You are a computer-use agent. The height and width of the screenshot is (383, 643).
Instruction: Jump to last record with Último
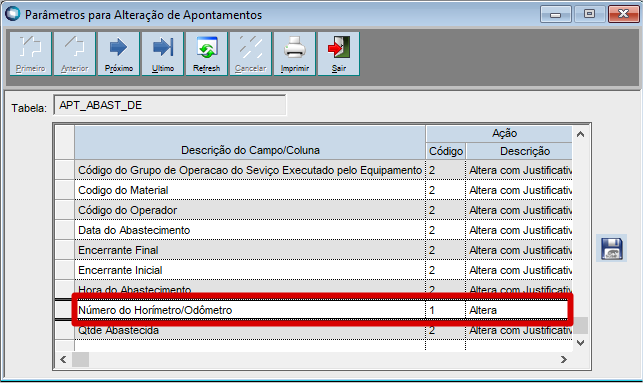click(x=162, y=54)
